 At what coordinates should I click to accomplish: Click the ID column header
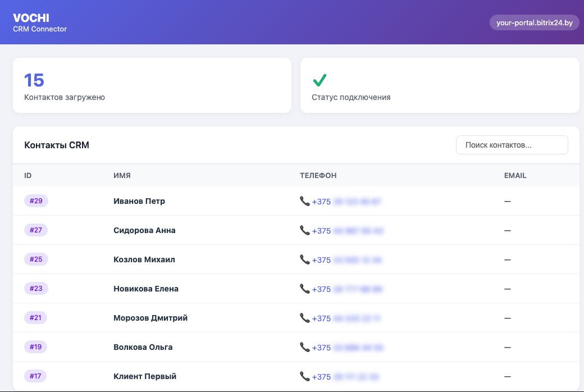[28, 176]
